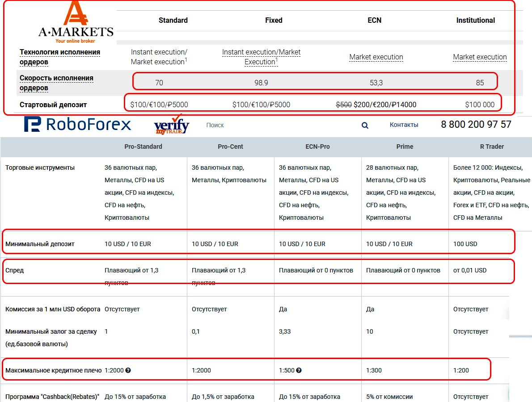This screenshot has width=532, height=402.
Task: Click the search magnifier icon
Action: point(365,126)
